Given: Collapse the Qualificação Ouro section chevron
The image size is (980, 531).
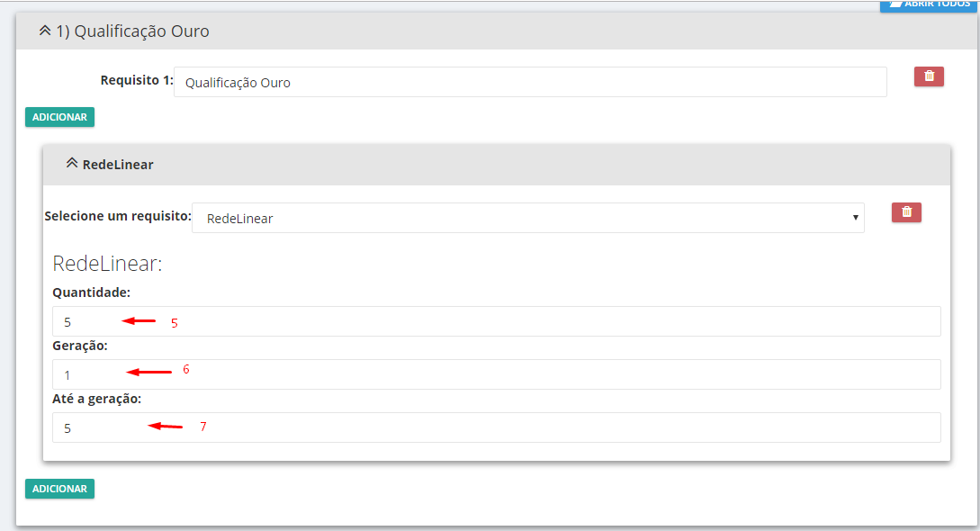Looking at the screenshot, I should 45,31.
